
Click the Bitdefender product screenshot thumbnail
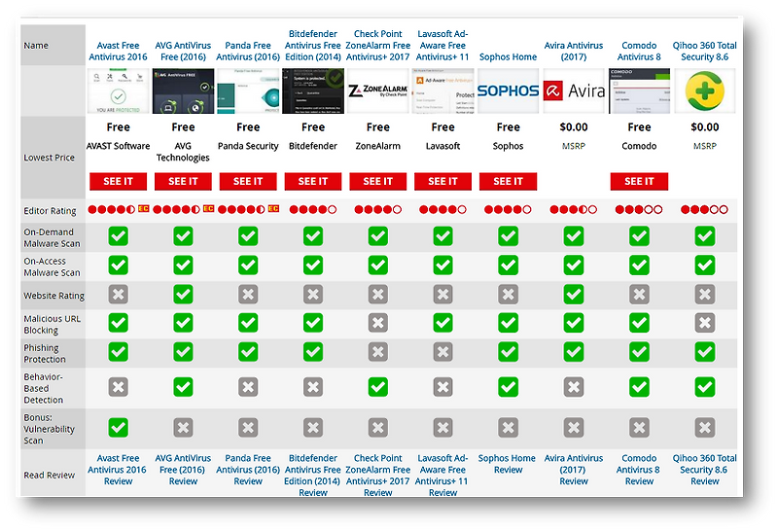pyautogui.click(x=313, y=90)
